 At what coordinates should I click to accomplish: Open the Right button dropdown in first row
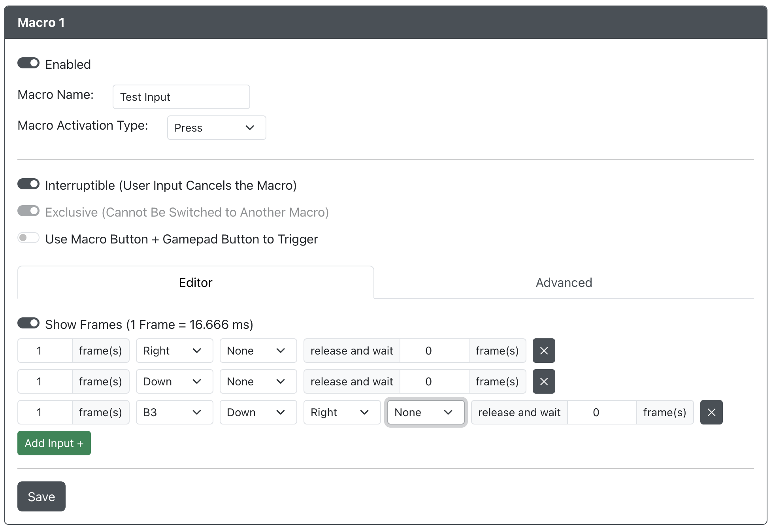point(175,351)
